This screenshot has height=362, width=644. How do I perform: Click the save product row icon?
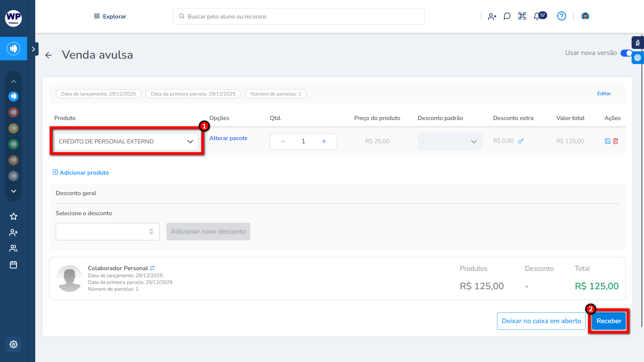tap(607, 141)
